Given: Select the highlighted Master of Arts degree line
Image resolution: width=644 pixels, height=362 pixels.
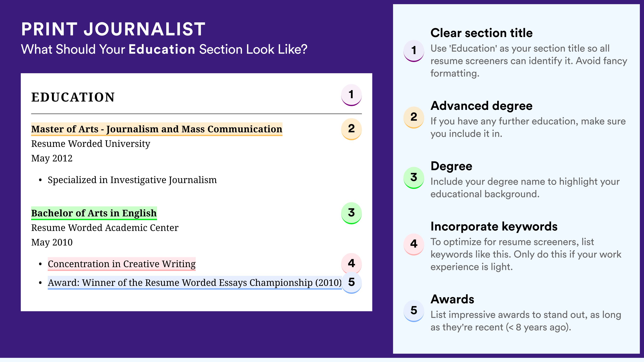Looking at the screenshot, I should [x=157, y=129].
